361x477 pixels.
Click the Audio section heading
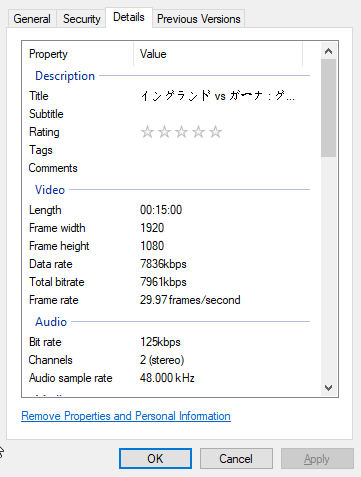click(x=51, y=322)
